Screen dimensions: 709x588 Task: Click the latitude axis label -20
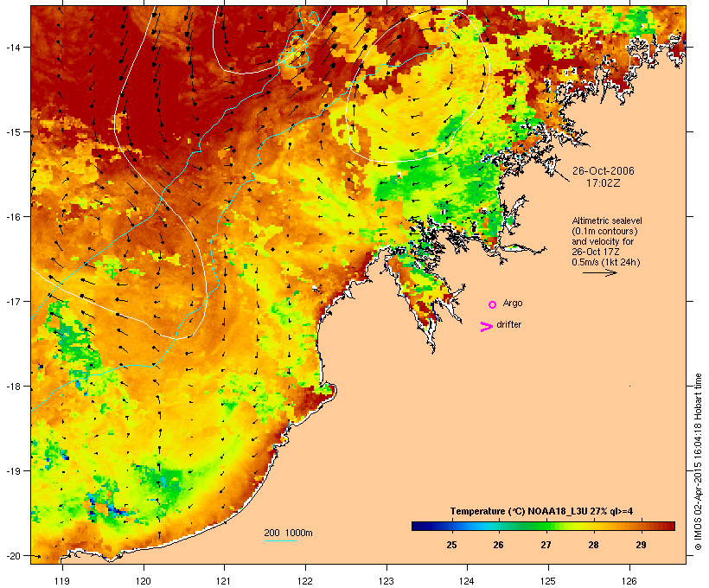click(x=12, y=555)
